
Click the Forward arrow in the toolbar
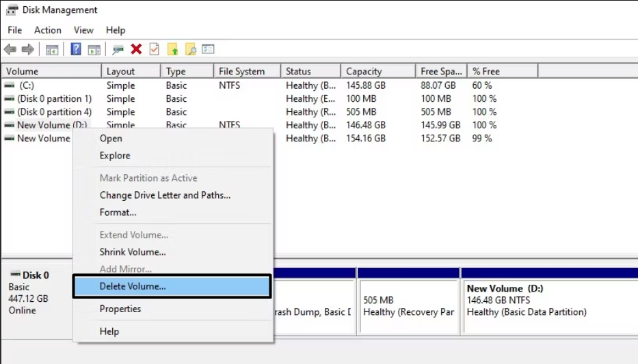pos(27,49)
